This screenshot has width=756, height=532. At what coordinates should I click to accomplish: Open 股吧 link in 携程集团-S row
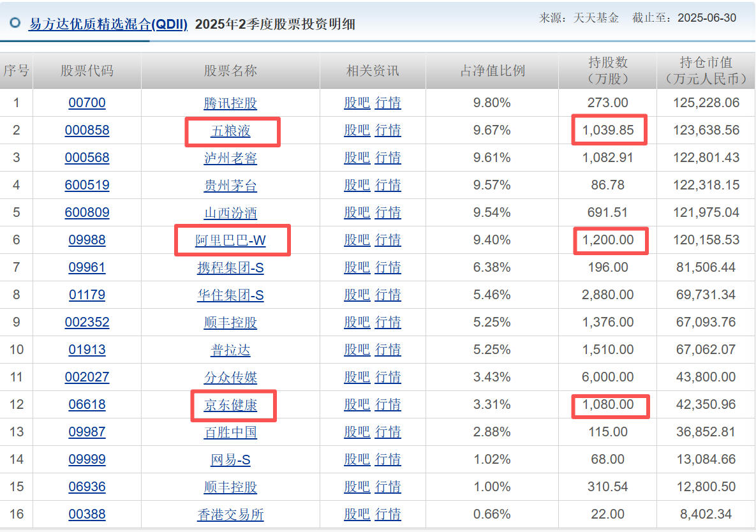pyautogui.click(x=357, y=267)
